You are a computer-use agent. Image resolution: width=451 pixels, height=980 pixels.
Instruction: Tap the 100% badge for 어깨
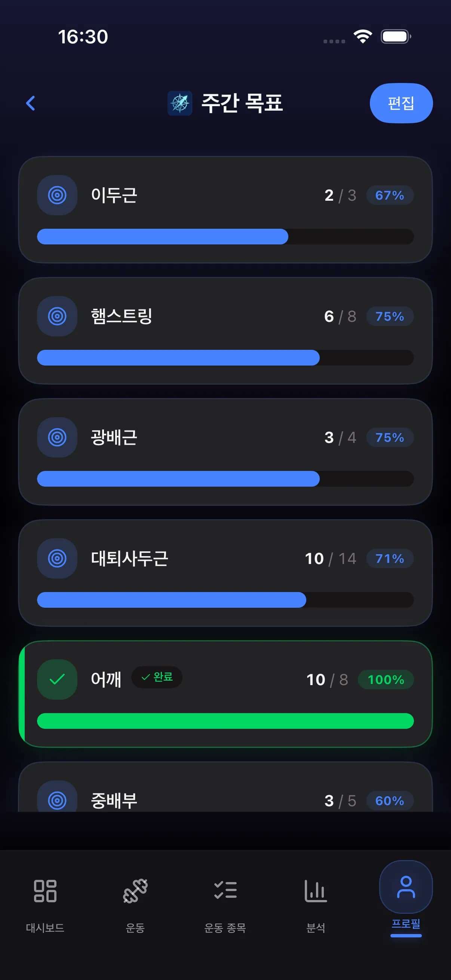[386, 679]
